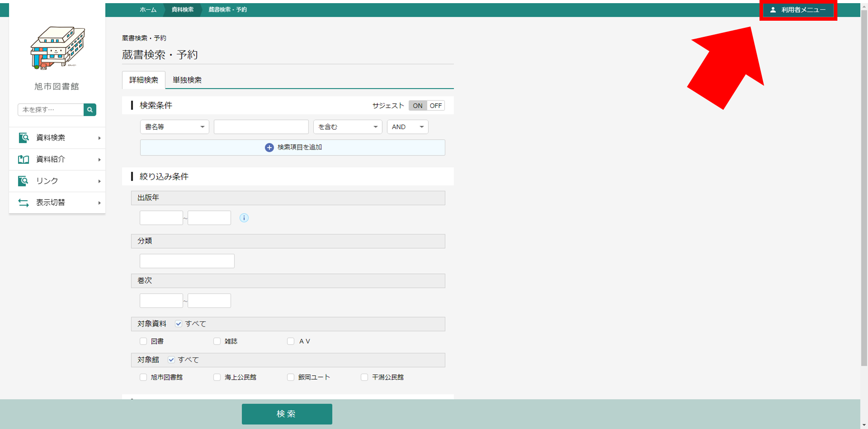Open 利用者メニュー
Viewport: 868px width, 429px height.
[x=798, y=10]
